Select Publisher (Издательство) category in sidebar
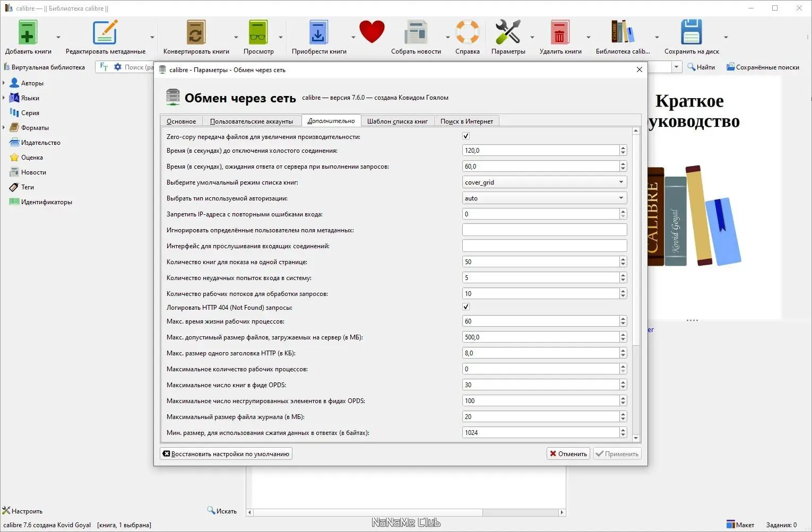This screenshot has height=532, width=812. coord(40,143)
